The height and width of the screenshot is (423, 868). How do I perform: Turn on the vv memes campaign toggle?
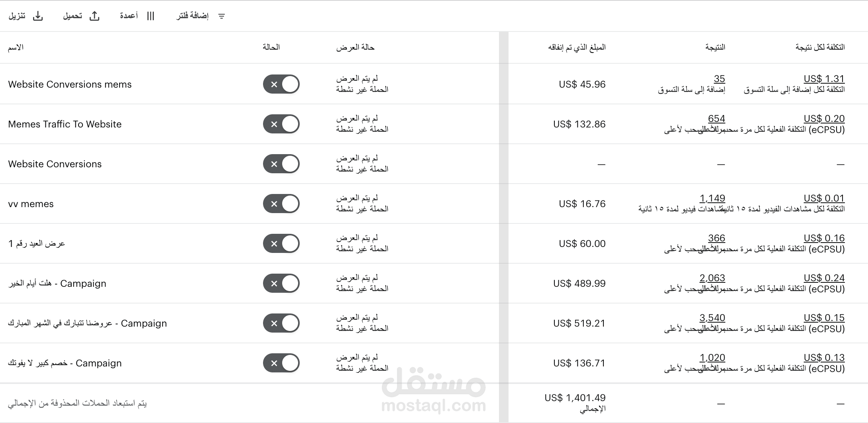pyautogui.click(x=281, y=204)
